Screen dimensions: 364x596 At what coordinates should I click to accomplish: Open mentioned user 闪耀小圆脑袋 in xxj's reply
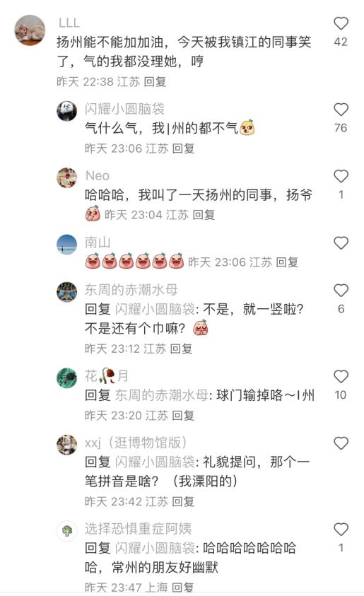point(155,462)
